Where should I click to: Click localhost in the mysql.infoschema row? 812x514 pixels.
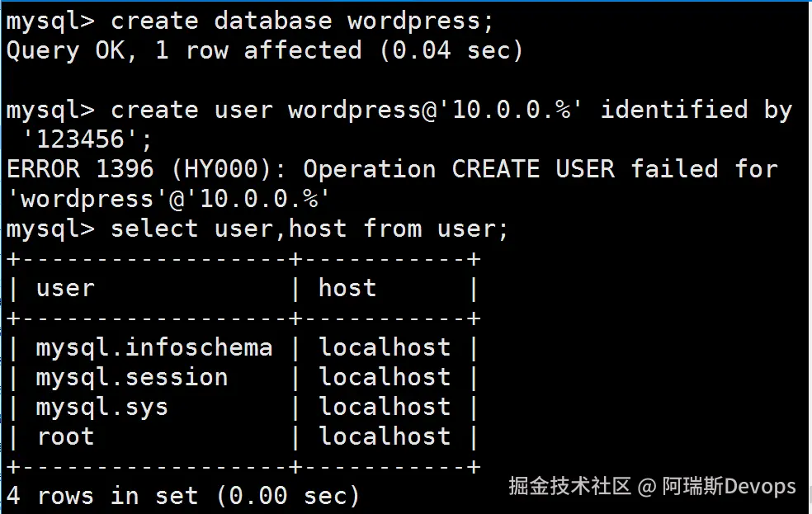point(385,347)
